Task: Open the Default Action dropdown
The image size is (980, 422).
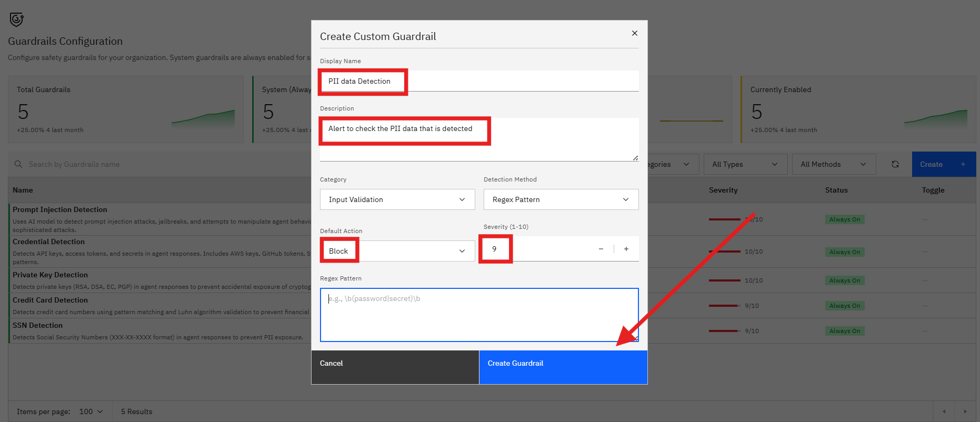Action: pos(397,251)
